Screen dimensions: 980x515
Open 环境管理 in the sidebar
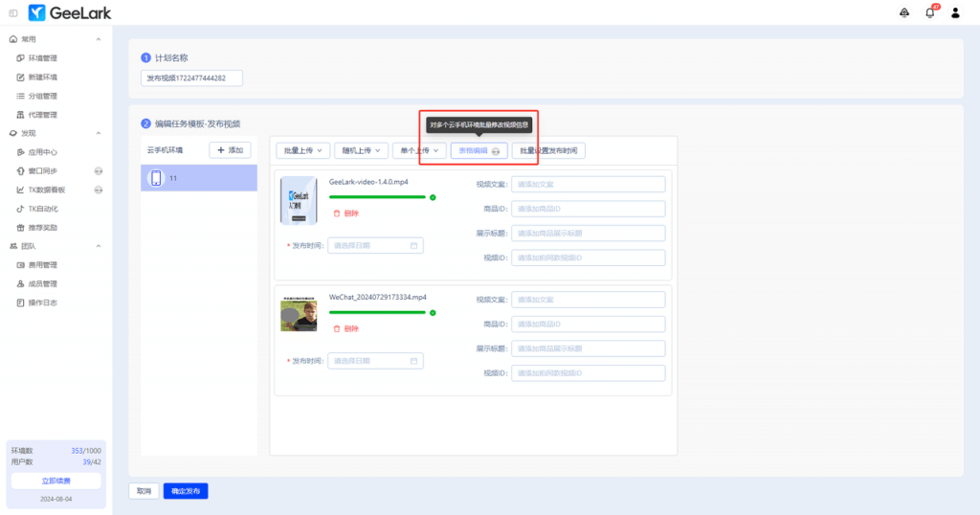click(x=42, y=58)
